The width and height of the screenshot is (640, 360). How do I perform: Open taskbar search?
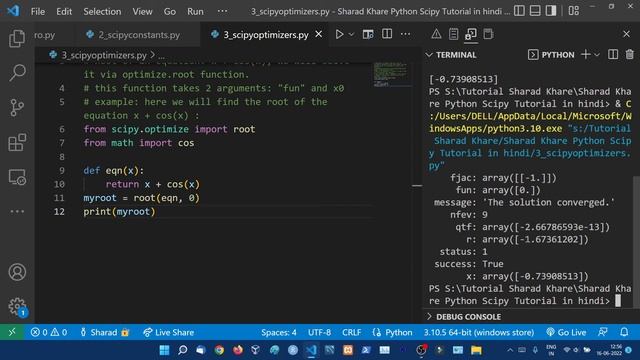point(182,350)
